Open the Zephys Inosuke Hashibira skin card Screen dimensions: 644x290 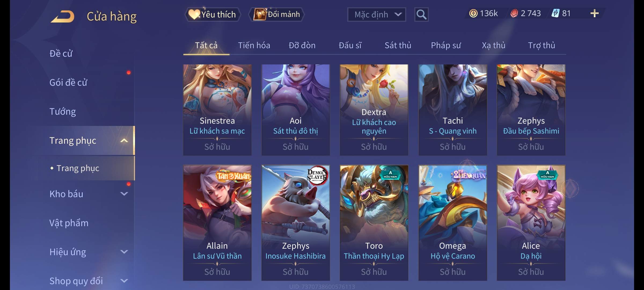295,223
